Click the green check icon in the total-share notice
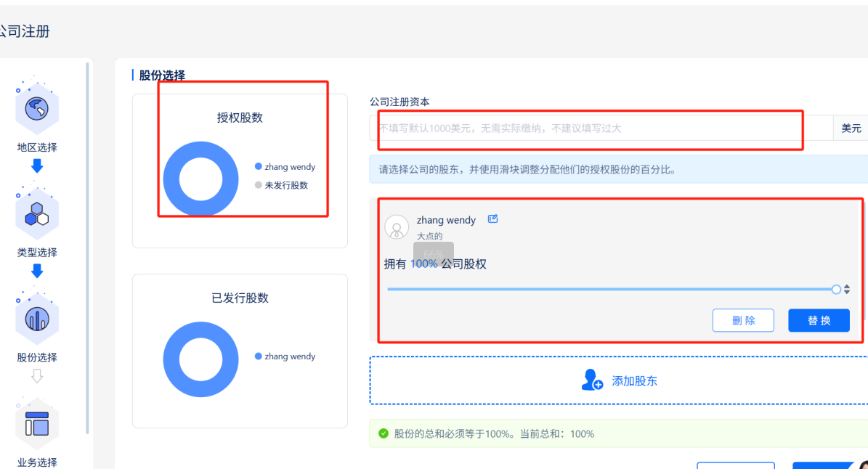868x469 pixels. tap(383, 433)
